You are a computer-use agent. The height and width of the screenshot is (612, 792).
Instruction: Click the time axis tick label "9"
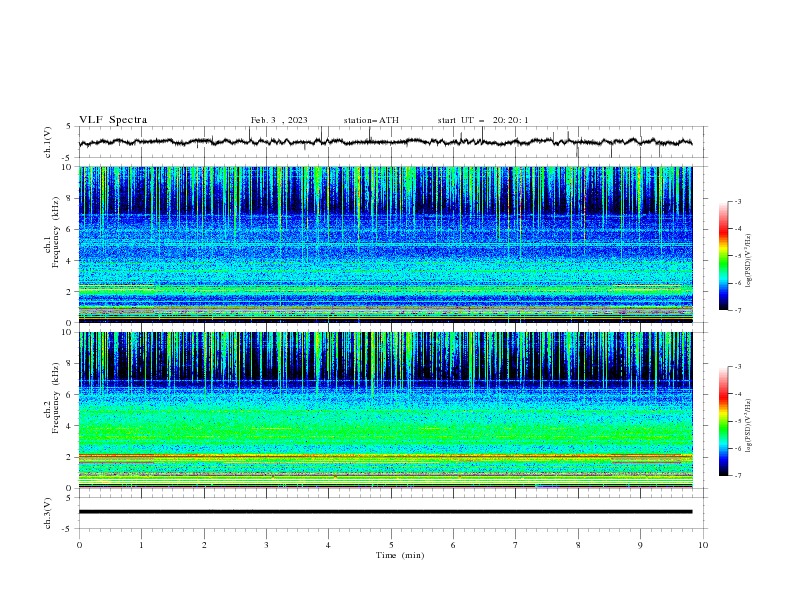640,545
